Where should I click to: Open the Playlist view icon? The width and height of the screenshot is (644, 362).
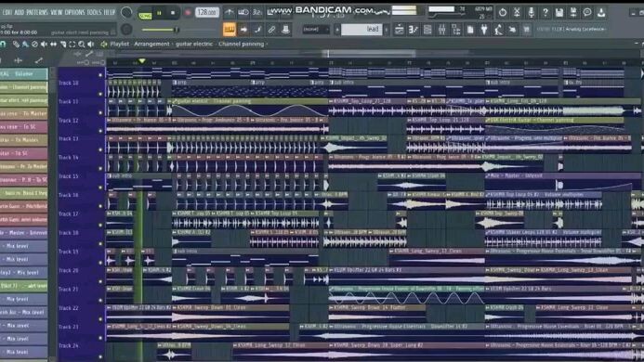pos(399,30)
